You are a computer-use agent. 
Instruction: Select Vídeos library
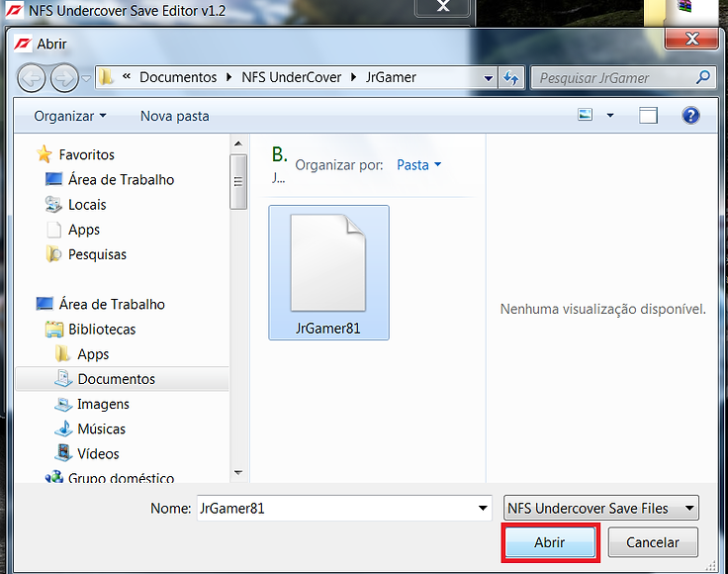point(98,453)
